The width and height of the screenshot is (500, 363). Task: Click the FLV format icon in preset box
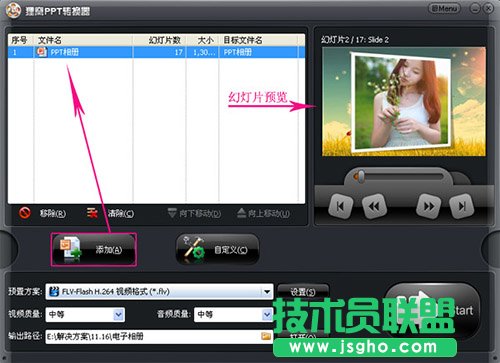pyautogui.click(x=54, y=292)
